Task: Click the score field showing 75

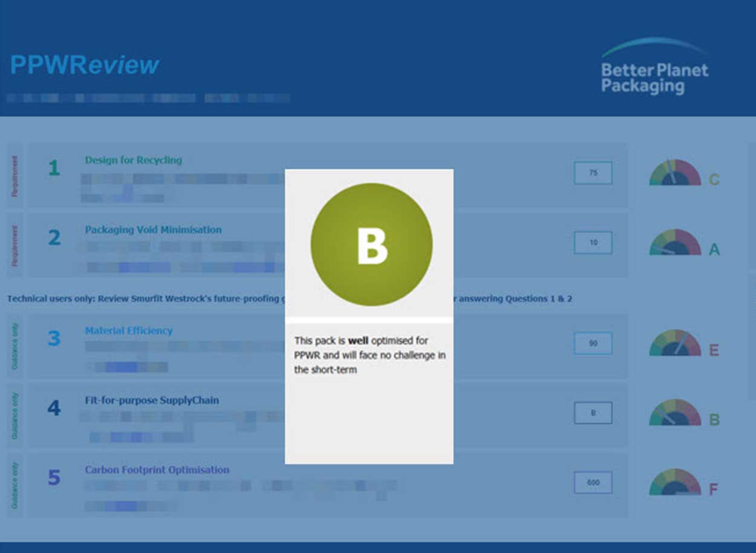Action: (x=593, y=173)
